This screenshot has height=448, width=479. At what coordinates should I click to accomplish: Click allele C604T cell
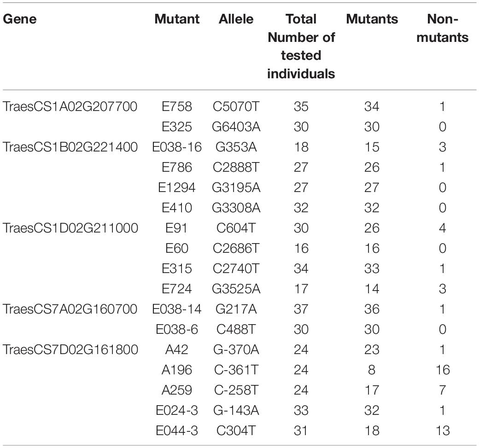pos(236,228)
